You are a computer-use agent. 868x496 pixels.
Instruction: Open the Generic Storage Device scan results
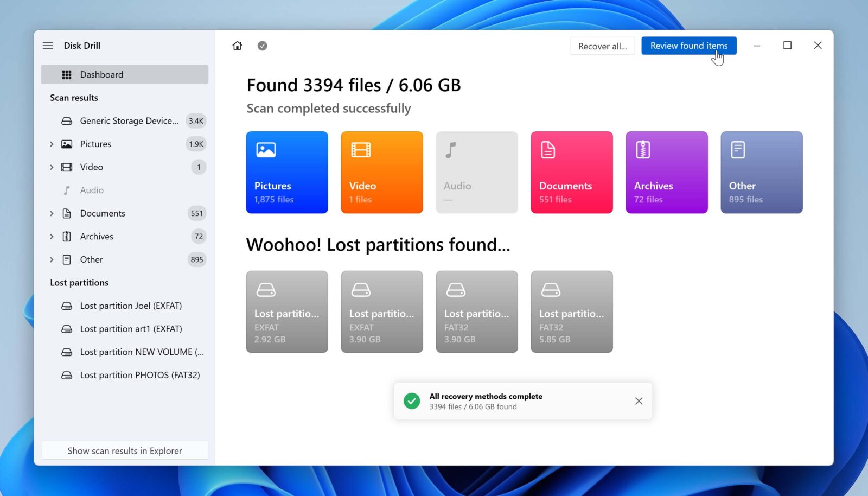coord(129,120)
